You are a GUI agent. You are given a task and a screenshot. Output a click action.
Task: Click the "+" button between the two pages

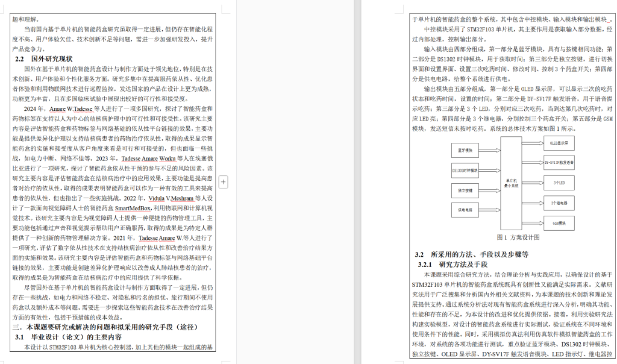point(224,181)
